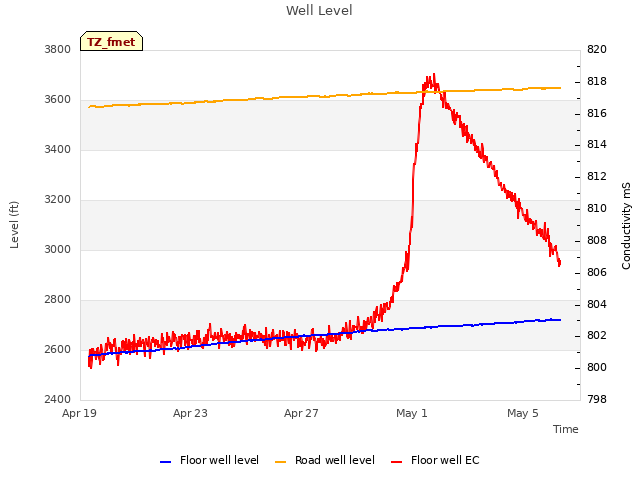Click the end of the blue Floor well line
Viewport: 640px width, 480px height.
(x=560, y=320)
